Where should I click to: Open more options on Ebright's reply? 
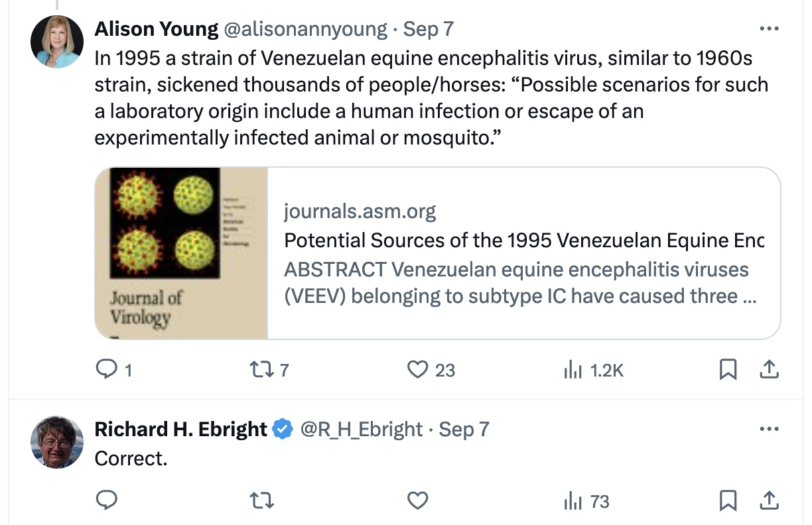[x=768, y=430]
